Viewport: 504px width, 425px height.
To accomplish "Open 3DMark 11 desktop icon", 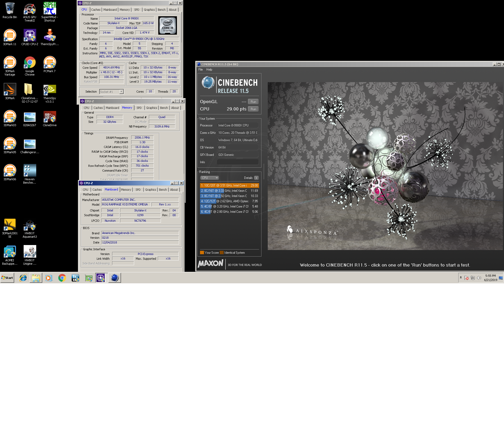I will pyautogui.click(x=10, y=38).
